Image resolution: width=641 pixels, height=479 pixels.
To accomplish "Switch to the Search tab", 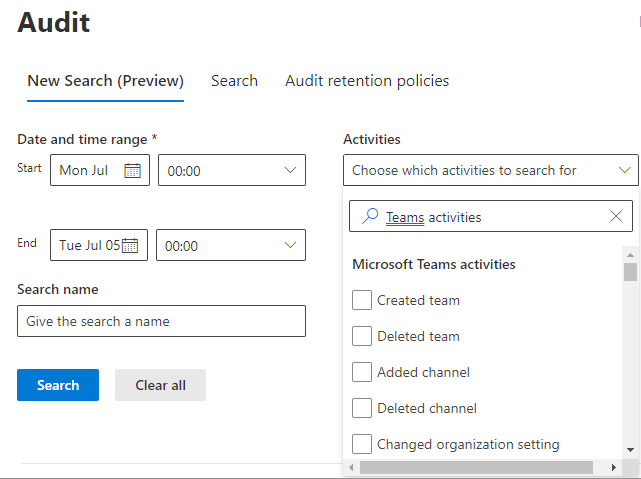I will (234, 81).
